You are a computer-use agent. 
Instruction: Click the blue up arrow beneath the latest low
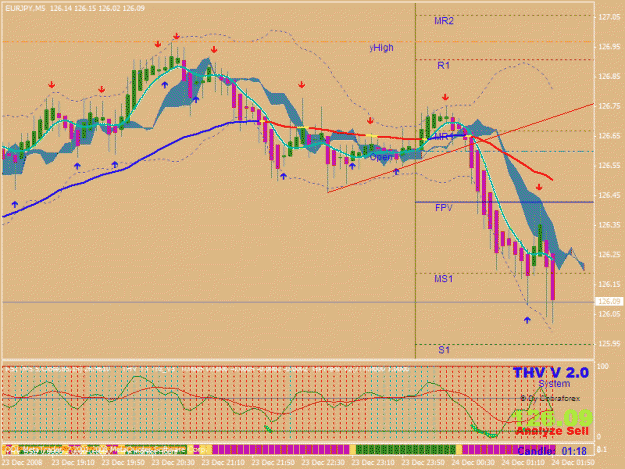point(527,320)
